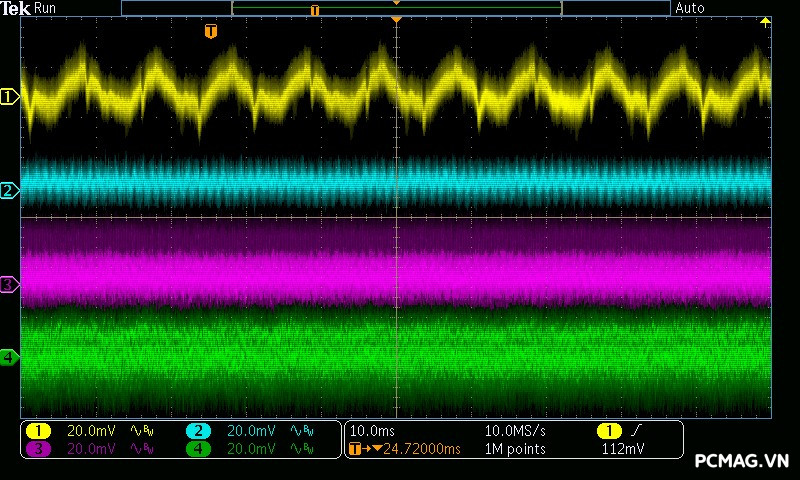Select the yellow channel 1 badge in readout

point(38,431)
